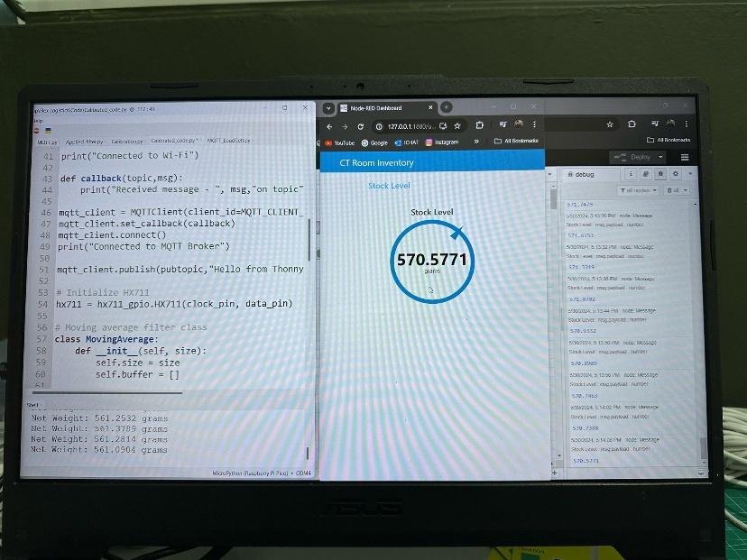Viewport: 747px width, 560px height.
Task: Show more bookmarks via double chevron
Action: pos(476,142)
